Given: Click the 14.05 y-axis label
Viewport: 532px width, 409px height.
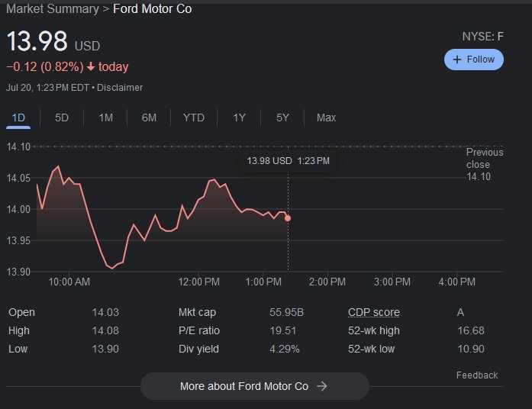Looking at the screenshot, I should 18,178.
